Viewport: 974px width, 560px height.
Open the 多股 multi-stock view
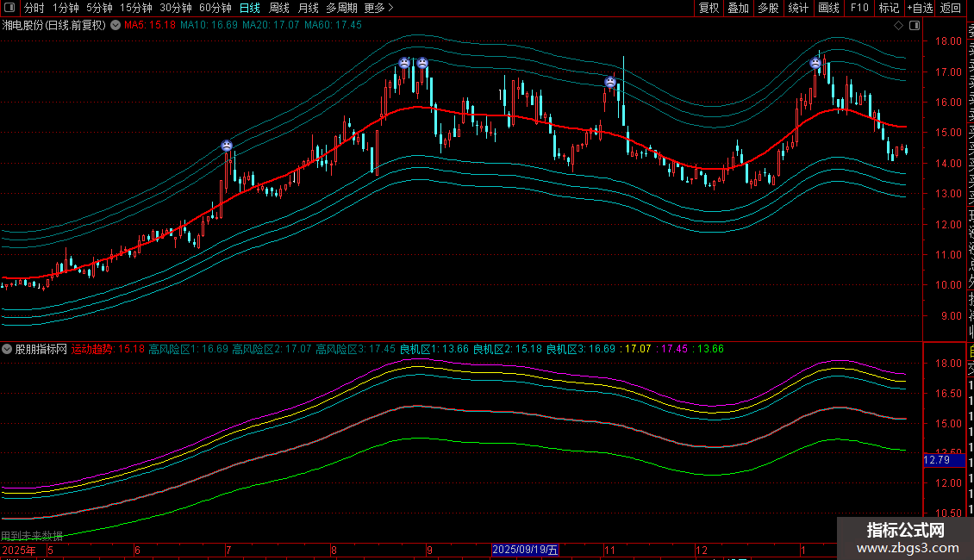point(768,8)
